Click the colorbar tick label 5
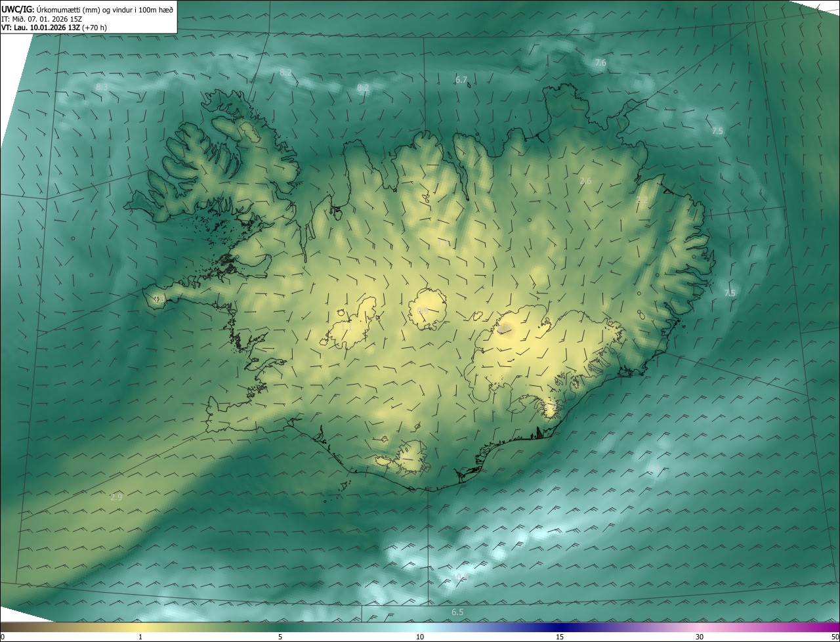The image size is (840, 642). click(280, 637)
